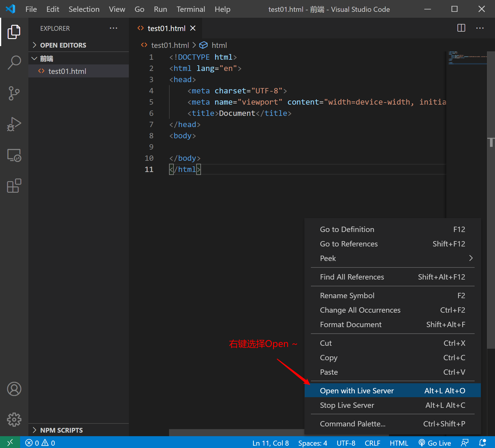Close the test01.html editor tab

[x=193, y=28]
